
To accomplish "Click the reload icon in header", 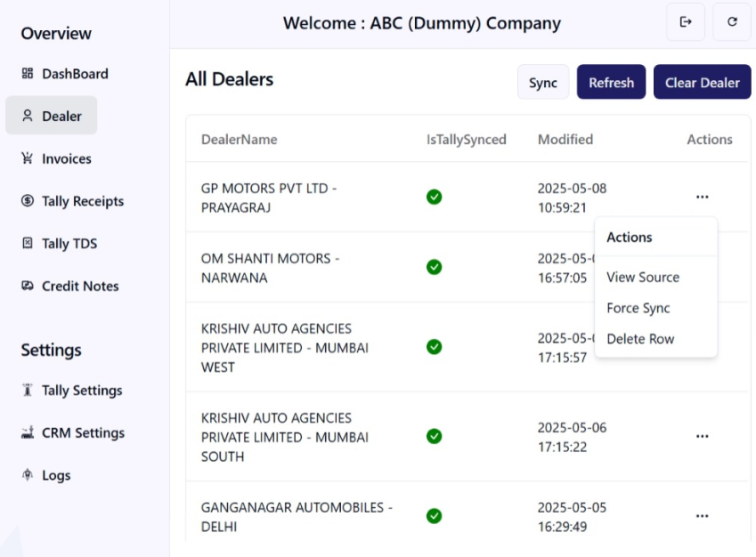I will coord(732,22).
